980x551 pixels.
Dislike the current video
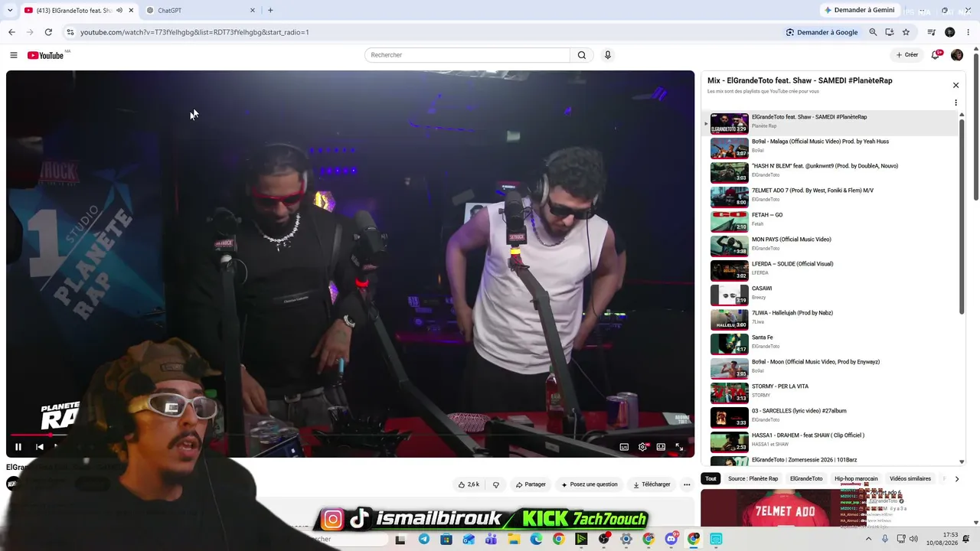[496, 484]
